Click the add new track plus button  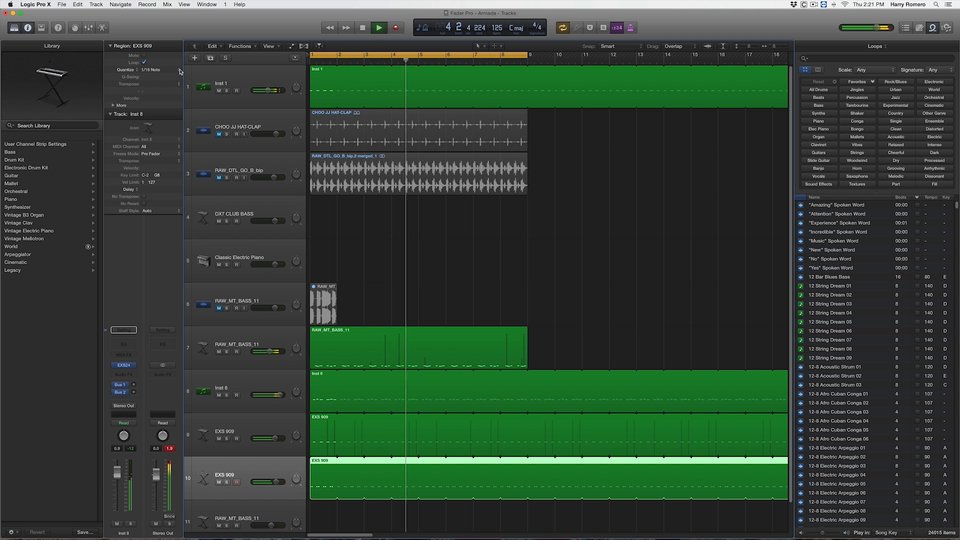click(195, 58)
